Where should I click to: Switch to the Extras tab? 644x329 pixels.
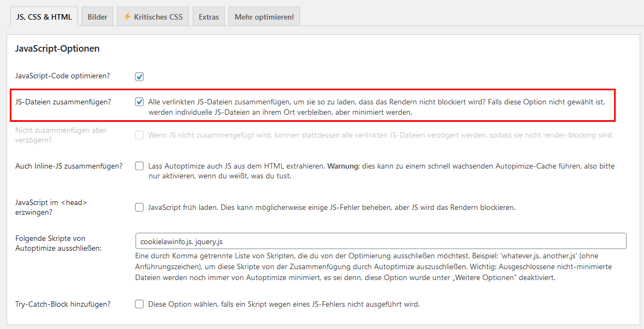point(208,17)
